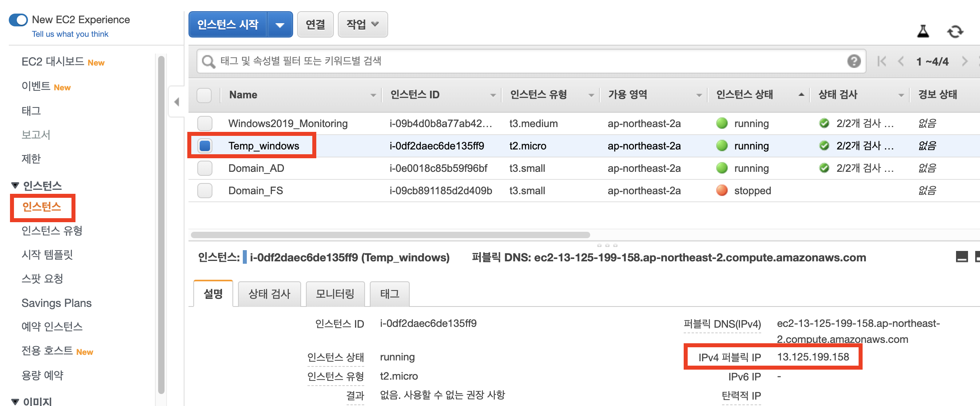This screenshot has height=406, width=980.
Task: Open the experiments flask icon
Action: coord(923,31)
